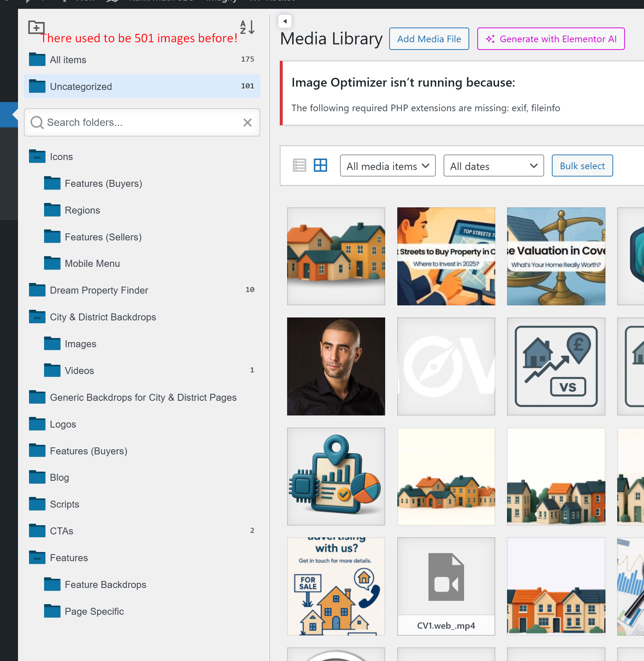Switch to list view icon

[x=300, y=165]
